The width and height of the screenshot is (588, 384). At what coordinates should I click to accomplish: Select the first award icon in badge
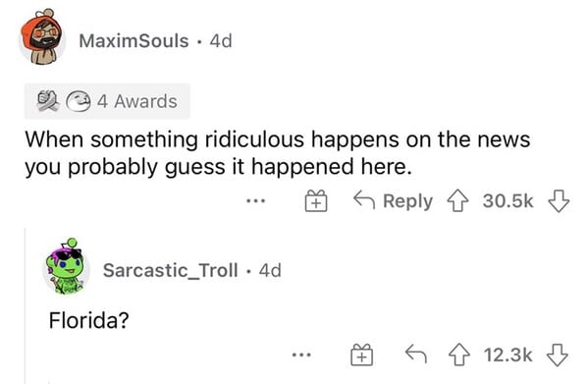[x=48, y=101]
